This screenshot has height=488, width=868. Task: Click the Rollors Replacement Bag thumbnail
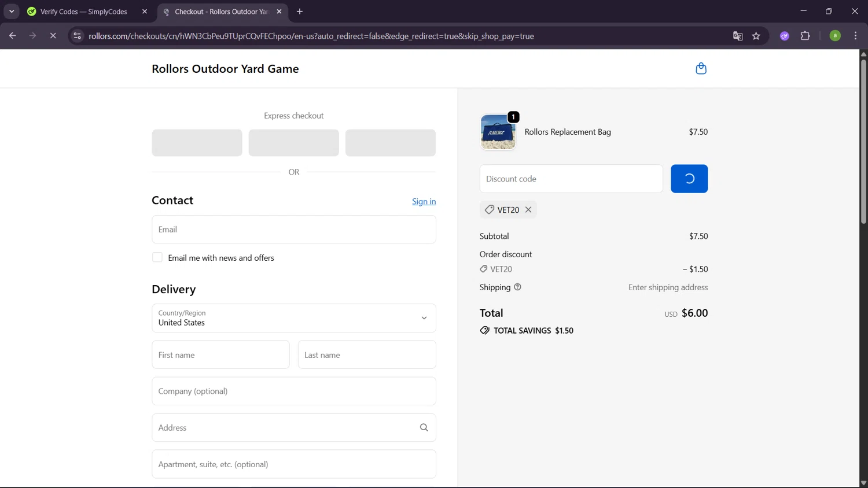pyautogui.click(x=498, y=132)
